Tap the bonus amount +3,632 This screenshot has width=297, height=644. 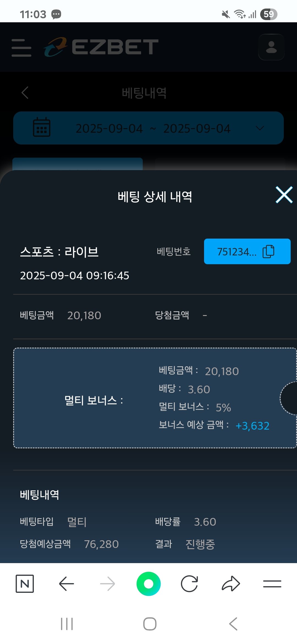tap(252, 426)
